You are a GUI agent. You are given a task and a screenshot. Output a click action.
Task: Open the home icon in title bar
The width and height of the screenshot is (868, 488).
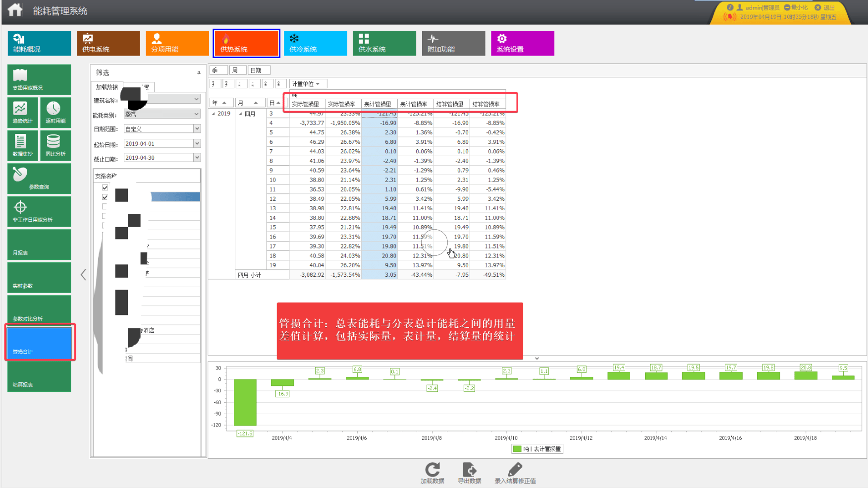15,10
